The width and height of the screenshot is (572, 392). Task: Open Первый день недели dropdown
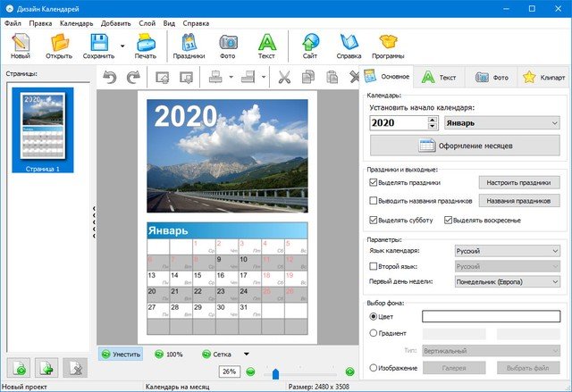(507, 281)
